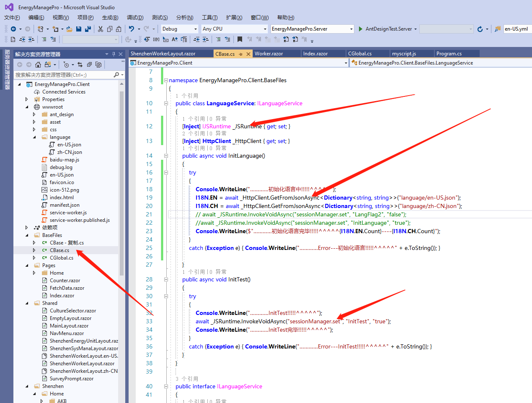
Task: Click the Open File folder icon
Action: (x=69, y=29)
